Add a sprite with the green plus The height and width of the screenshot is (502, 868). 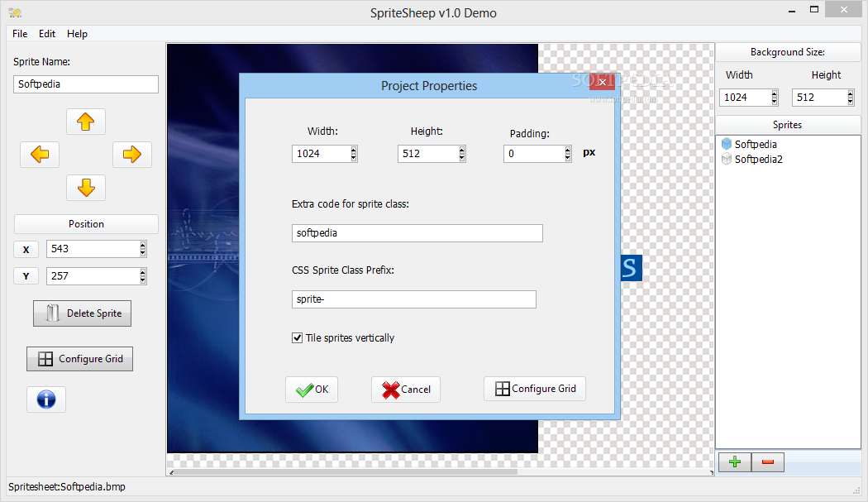click(x=735, y=461)
